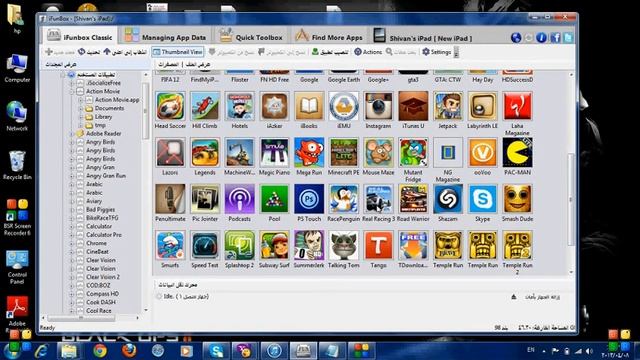Screen dimensions: 640x360
Task: Expand the Documents folder node
Action: click(x=81, y=108)
